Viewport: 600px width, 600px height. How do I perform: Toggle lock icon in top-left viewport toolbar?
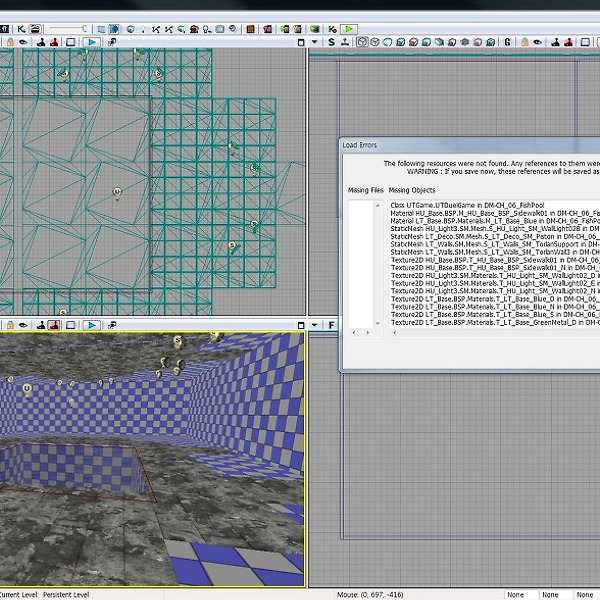[10, 42]
